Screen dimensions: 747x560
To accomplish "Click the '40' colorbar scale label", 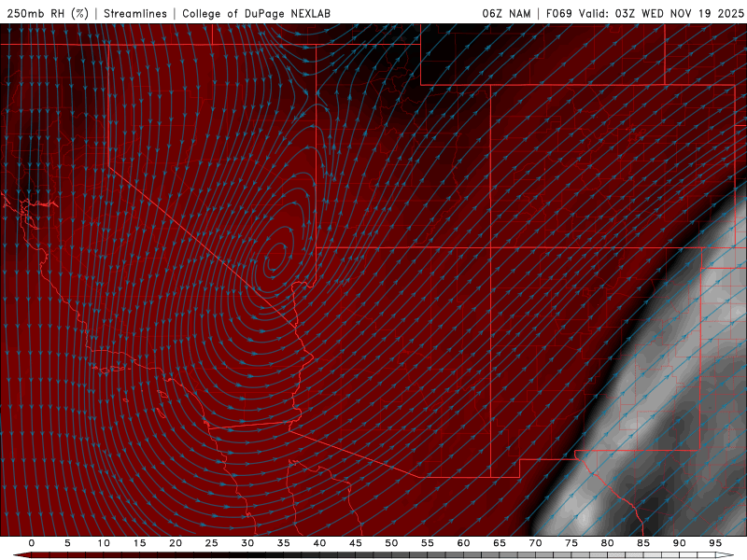I will (319, 543).
